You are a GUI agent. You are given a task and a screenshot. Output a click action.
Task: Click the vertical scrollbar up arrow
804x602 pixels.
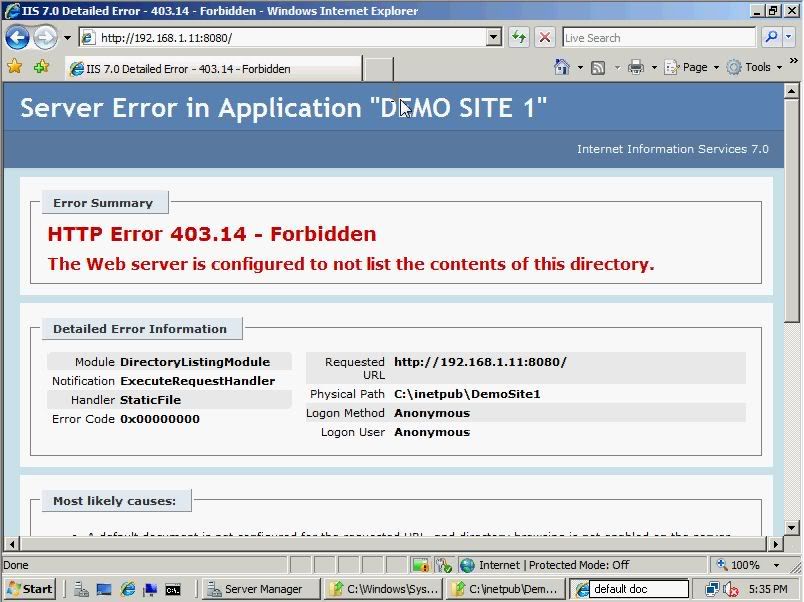coord(792,92)
